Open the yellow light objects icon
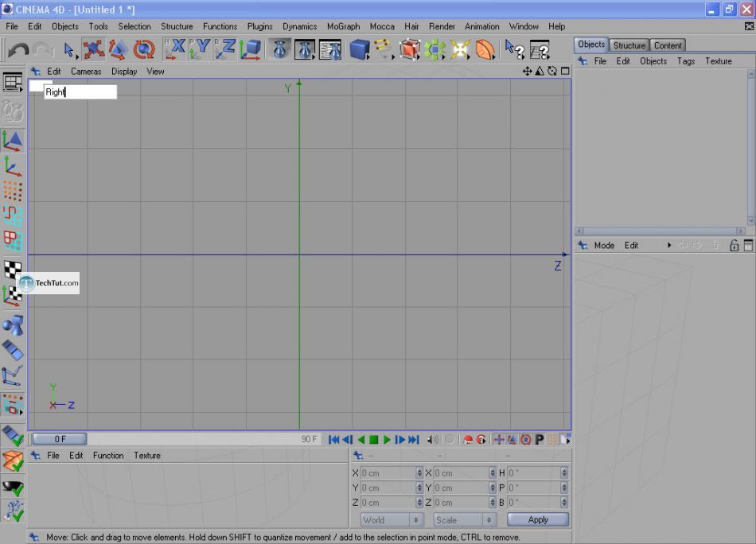Screen dimensions: 756x544 [x=460, y=49]
